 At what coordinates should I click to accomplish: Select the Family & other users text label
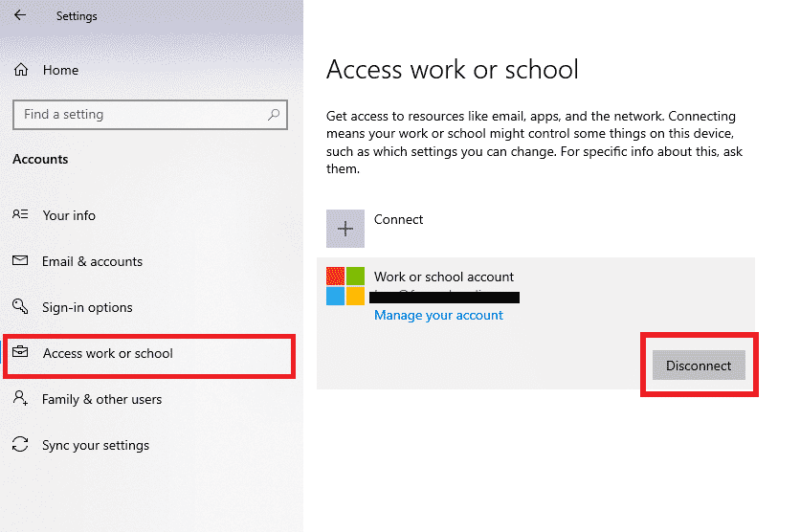point(101,399)
